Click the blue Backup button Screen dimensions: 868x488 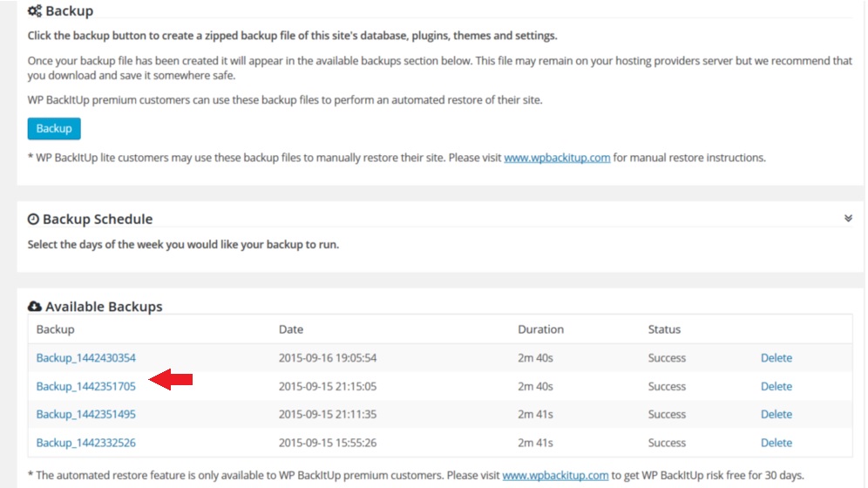tap(54, 128)
